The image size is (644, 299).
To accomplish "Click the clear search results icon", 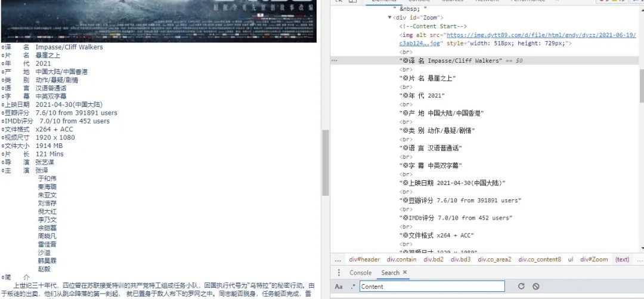I will click(x=535, y=286).
